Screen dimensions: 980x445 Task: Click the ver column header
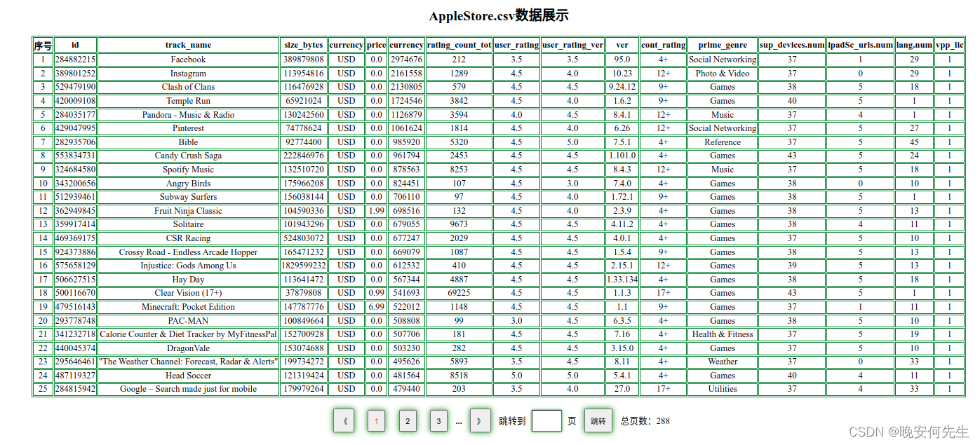point(622,46)
